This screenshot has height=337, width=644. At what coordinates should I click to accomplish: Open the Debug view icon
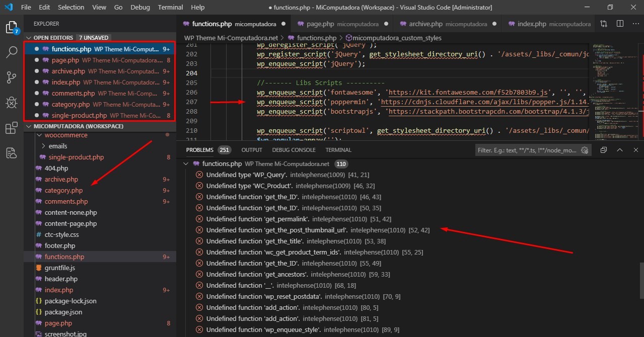tap(12, 103)
